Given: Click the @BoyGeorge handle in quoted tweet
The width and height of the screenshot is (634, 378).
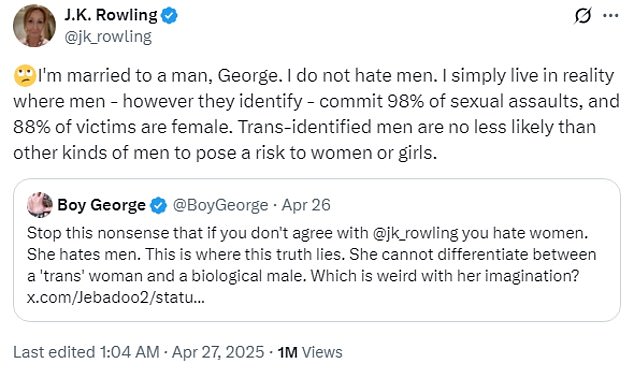Looking at the screenshot, I should pos(220,205).
